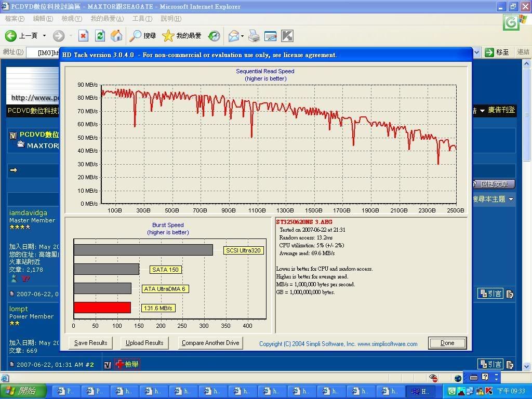Click the Edit page toolbar icon

coord(270,36)
